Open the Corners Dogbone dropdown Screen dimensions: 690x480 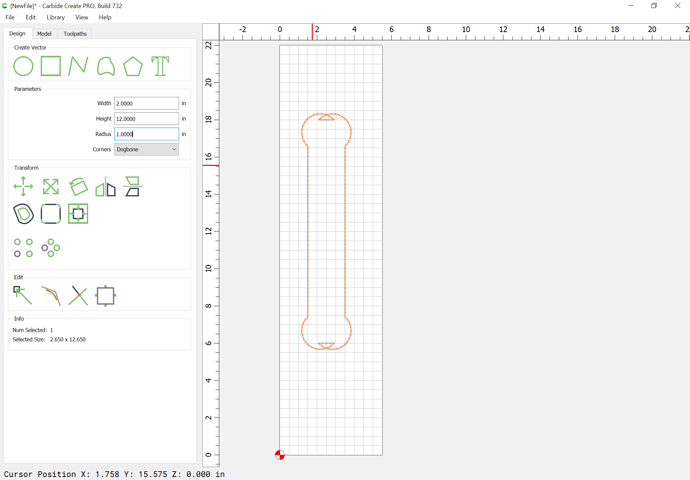coord(147,150)
